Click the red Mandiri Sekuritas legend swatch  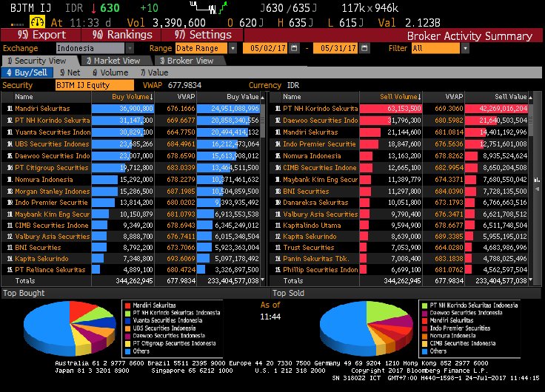coord(127,305)
